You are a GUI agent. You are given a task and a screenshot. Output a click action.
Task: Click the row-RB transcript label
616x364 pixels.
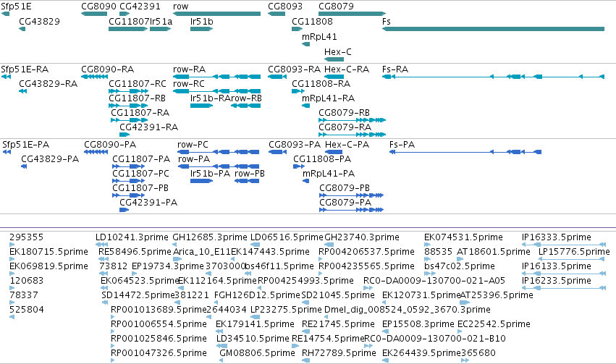pyautogui.click(x=246, y=98)
